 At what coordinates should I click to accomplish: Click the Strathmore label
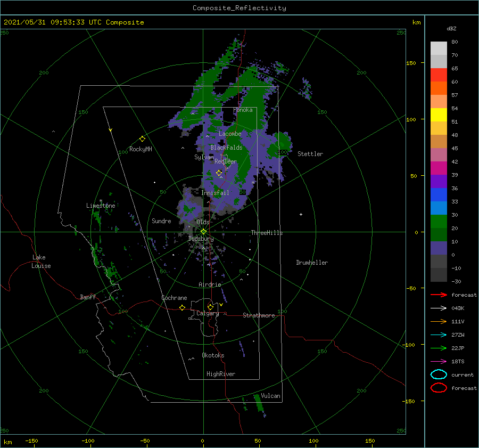259,315
